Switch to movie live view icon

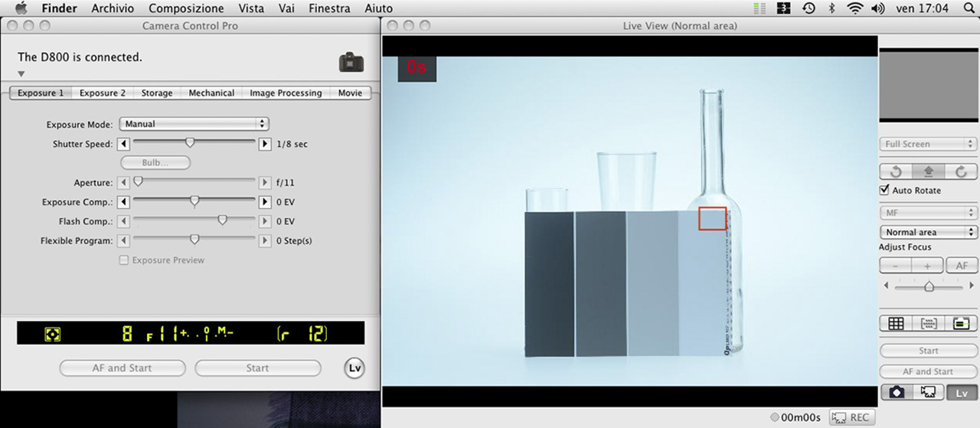[x=929, y=392]
